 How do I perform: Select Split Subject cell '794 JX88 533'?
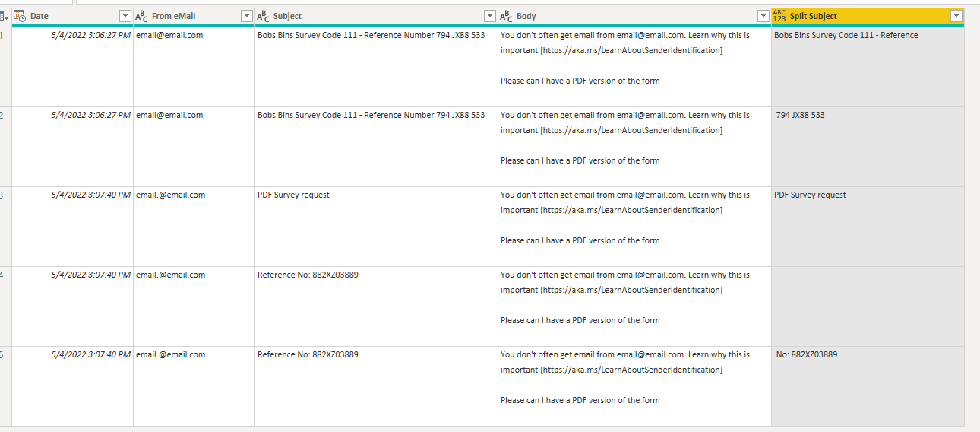pyautogui.click(x=868, y=147)
